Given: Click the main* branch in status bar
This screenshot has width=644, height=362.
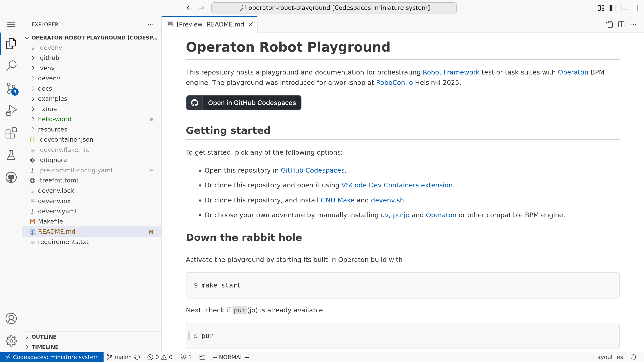Looking at the screenshot, I should tap(119, 357).
